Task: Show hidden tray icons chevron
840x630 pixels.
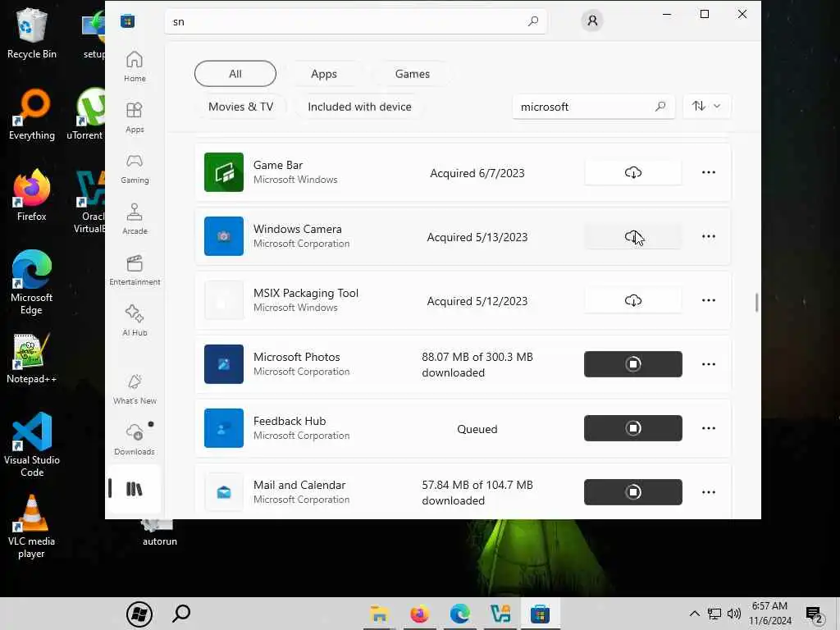Action: [694, 614]
